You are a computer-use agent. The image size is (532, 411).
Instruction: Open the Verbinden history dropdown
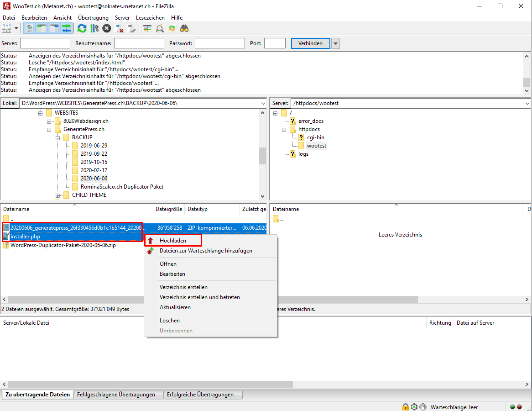click(335, 43)
